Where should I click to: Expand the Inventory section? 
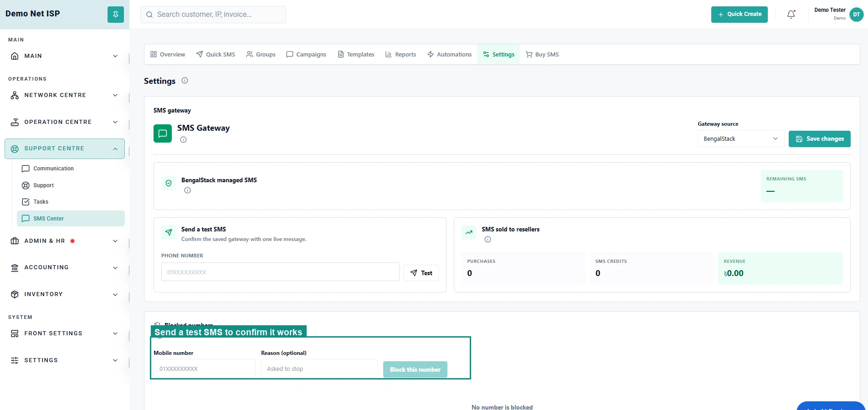point(65,294)
